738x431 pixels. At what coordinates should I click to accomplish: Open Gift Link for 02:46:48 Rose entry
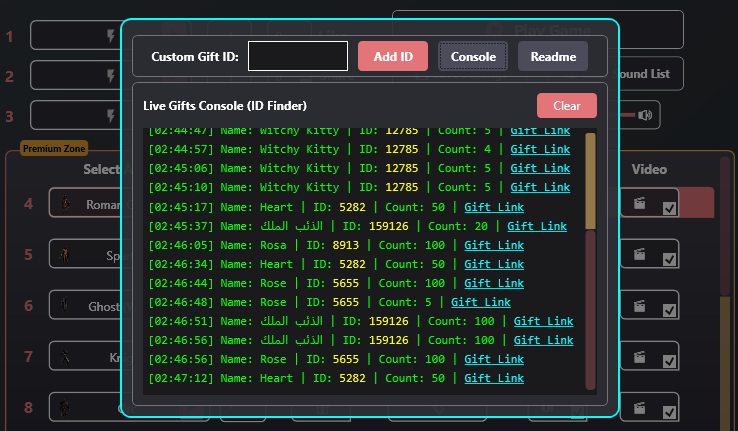tap(481, 302)
